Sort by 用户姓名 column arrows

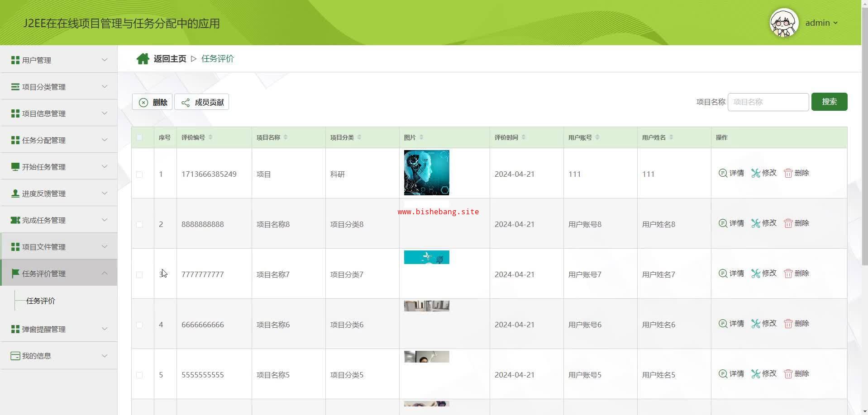pyautogui.click(x=671, y=137)
